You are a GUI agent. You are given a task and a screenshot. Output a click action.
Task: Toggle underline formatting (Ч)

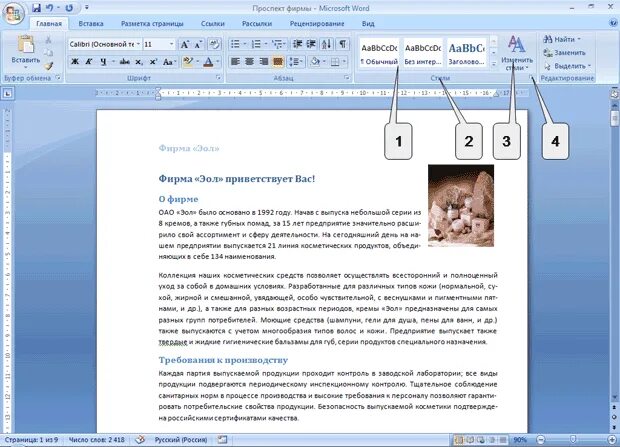(x=103, y=62)
